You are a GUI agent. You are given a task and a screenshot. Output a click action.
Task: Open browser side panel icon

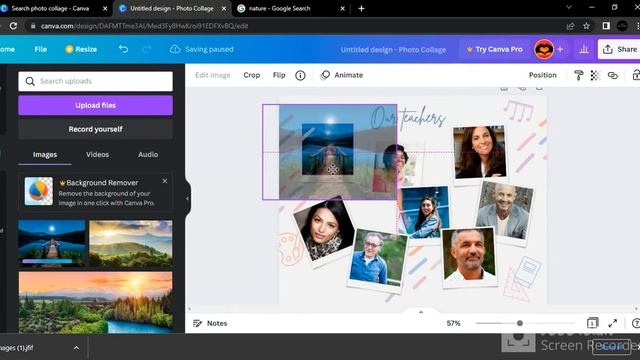coord(606,26)
